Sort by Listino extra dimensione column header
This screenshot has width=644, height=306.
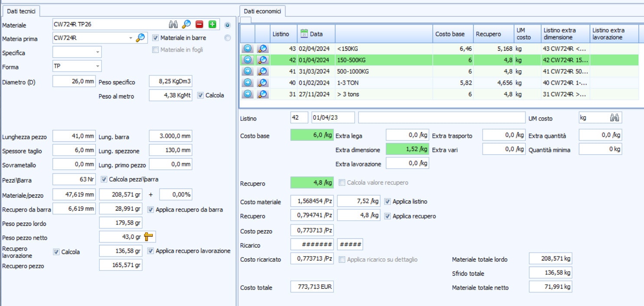(565, 34)
